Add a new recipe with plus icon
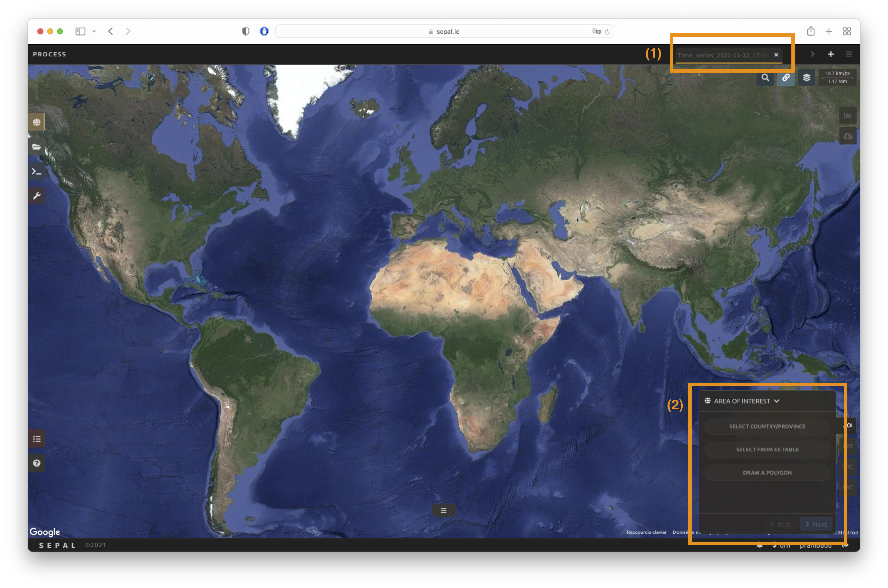This screenshot has width=888, height=588. click(831, 54)
